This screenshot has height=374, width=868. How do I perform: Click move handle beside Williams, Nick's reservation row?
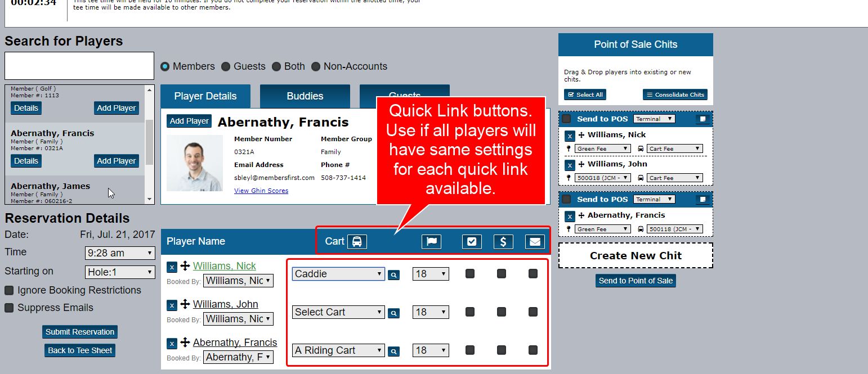(185, 266)
